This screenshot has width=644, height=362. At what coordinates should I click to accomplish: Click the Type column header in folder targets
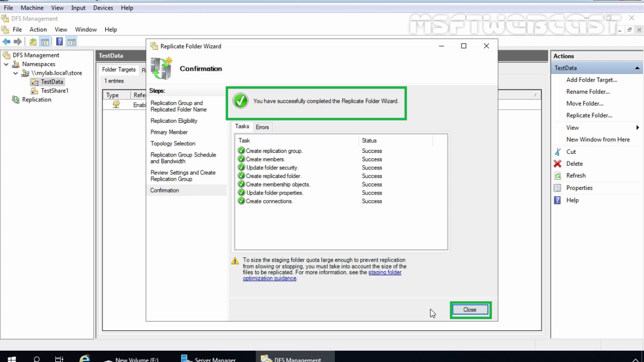click(x=117, y=95)
